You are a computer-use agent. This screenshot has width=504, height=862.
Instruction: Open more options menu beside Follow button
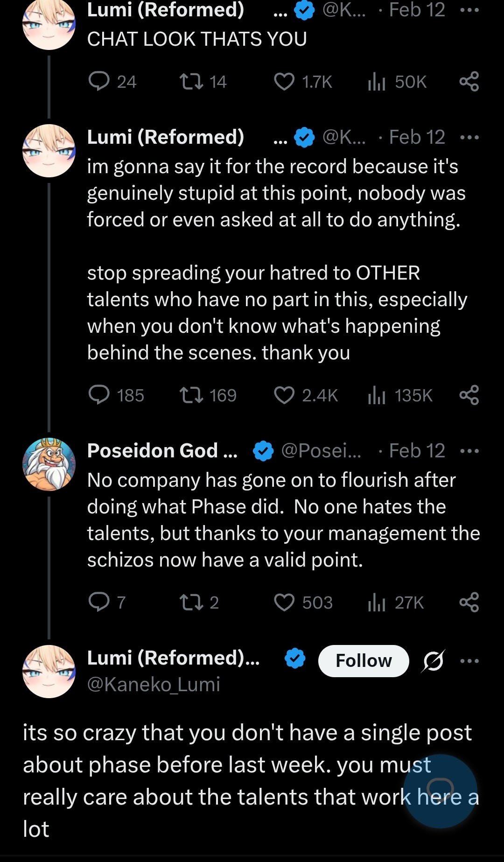point(469,661)
